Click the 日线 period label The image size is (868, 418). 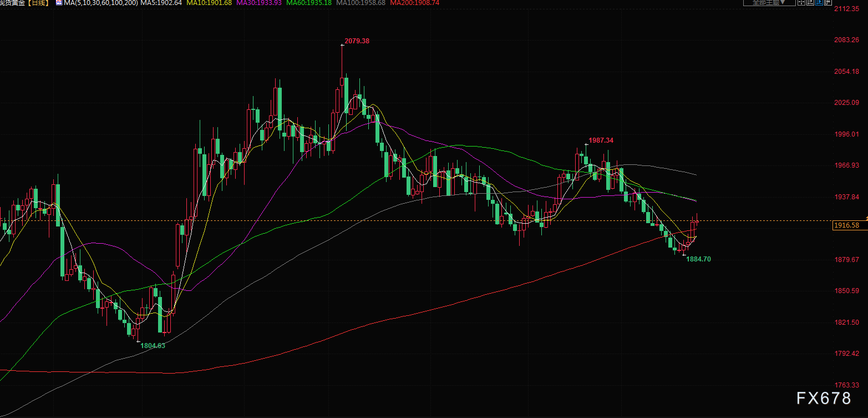pos(38,3)
